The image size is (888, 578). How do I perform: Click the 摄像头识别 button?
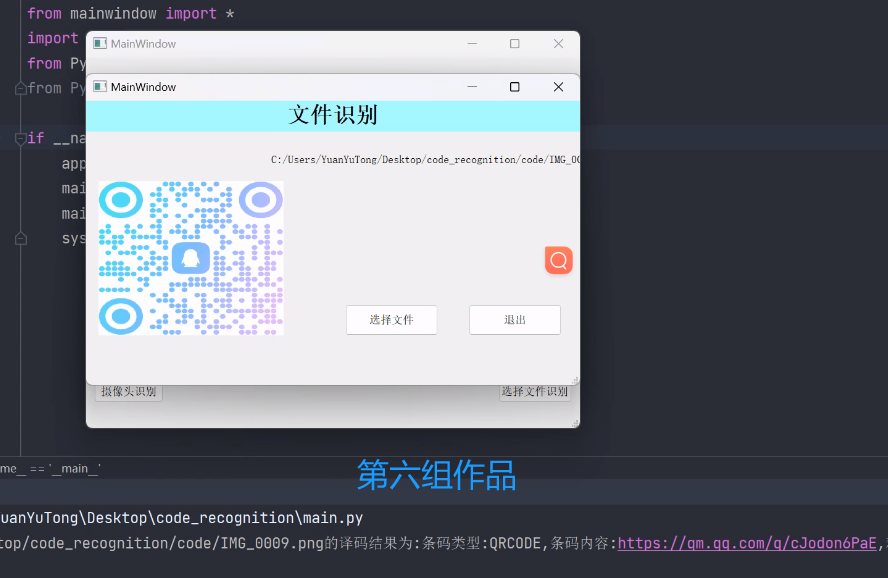tap(128, 392)
